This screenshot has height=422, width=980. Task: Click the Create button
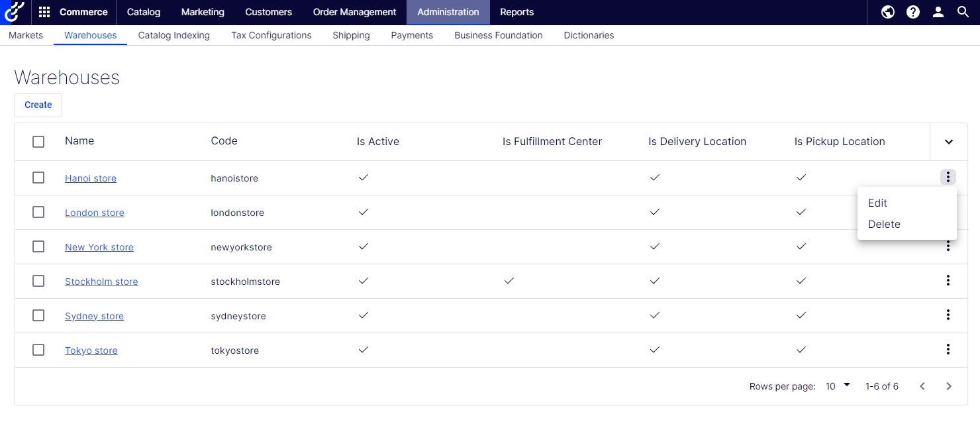38,105
